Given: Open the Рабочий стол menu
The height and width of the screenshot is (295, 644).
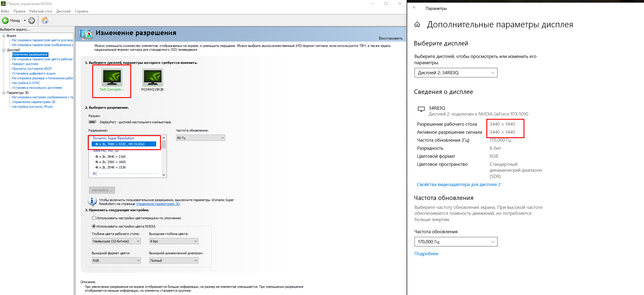Looking at the screenshot, I should (x=40, y=11).
